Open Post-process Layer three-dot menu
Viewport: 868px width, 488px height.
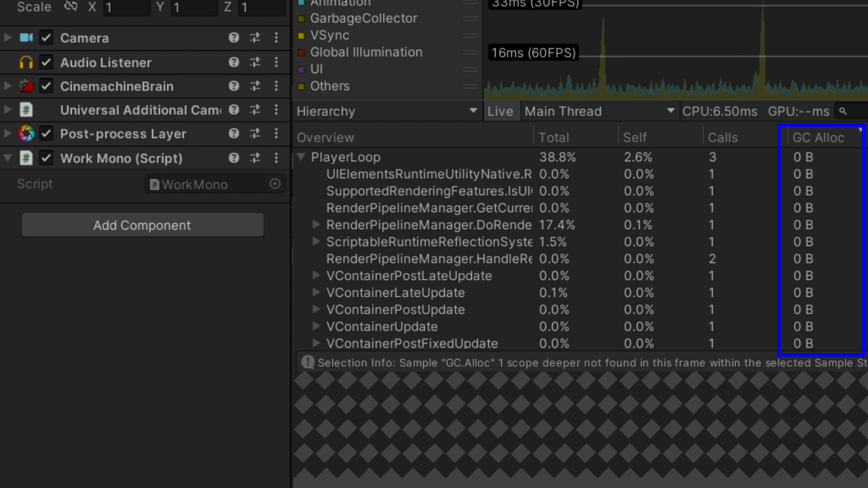tap(276, 134)
